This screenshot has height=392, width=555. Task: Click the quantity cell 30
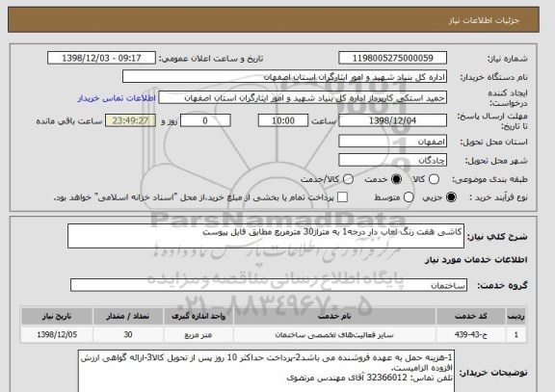(x=128, y=334)
